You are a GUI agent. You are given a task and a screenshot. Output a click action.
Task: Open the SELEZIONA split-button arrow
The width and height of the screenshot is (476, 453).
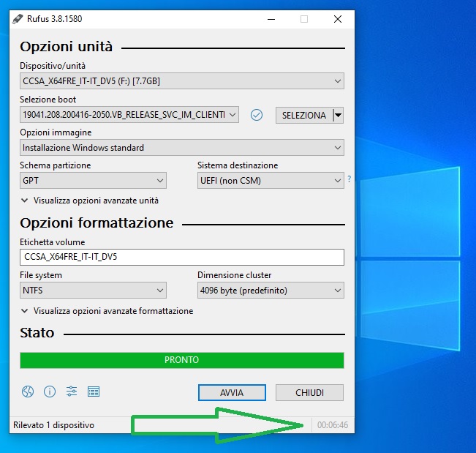tap(339, 115)
